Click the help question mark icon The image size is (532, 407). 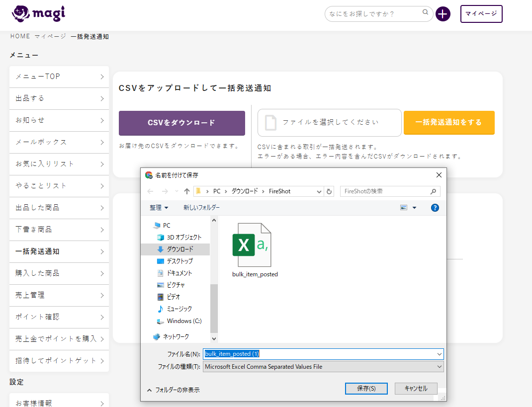pos(435,208)
